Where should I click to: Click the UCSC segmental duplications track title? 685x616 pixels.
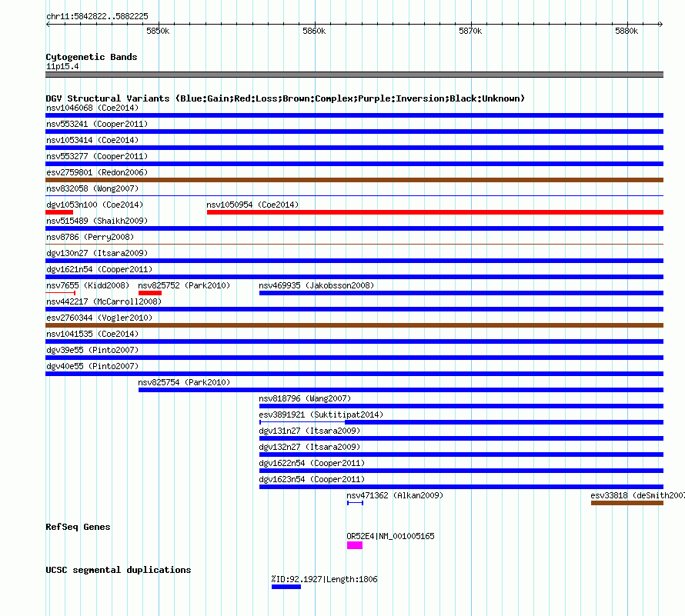[119, 570]
